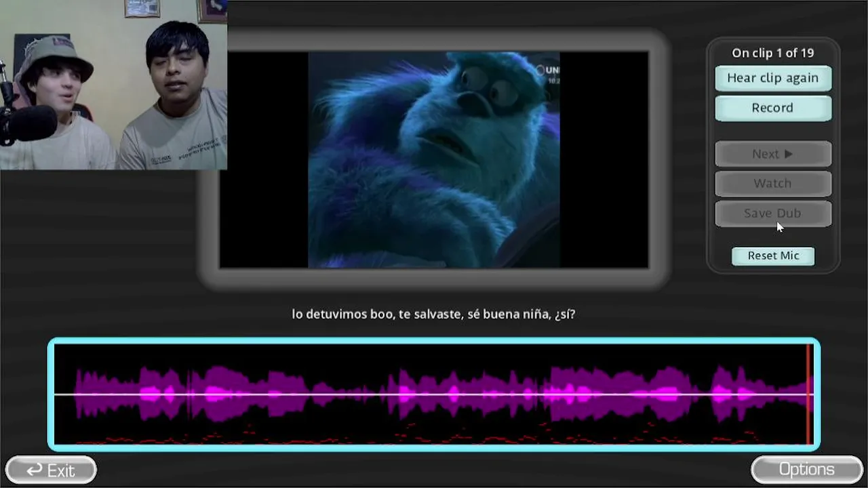Image resolution: width=868 pixels, height=488 pixels.
Task: Reset the microphone with Reset Mic
Action: (773, 256)
